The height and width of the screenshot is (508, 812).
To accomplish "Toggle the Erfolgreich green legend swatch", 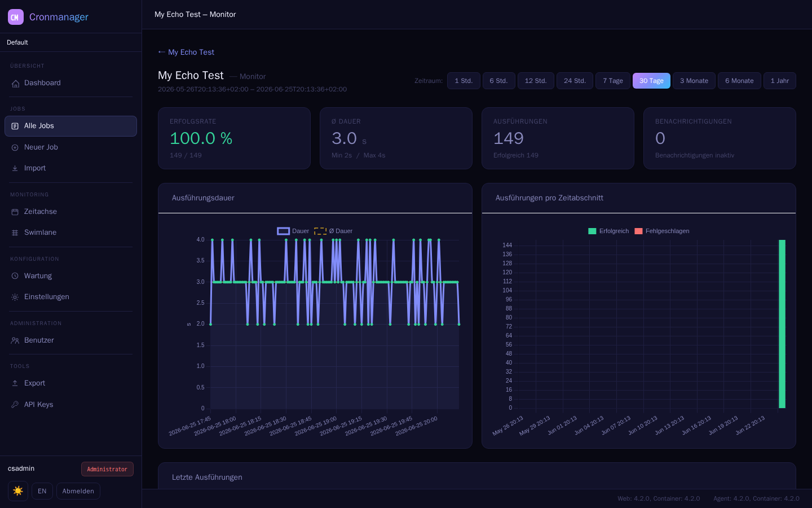I will pyautogui.click(x=592, y=231).
